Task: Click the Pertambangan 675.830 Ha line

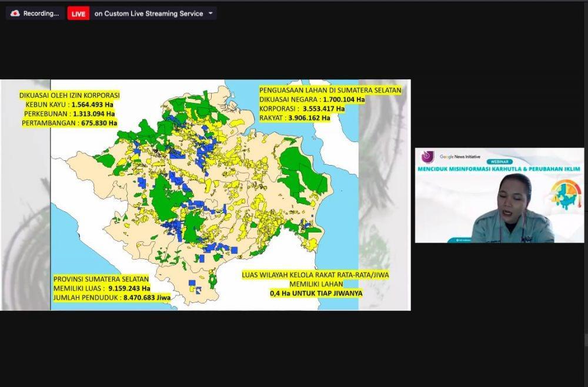Action: point(69,123)
